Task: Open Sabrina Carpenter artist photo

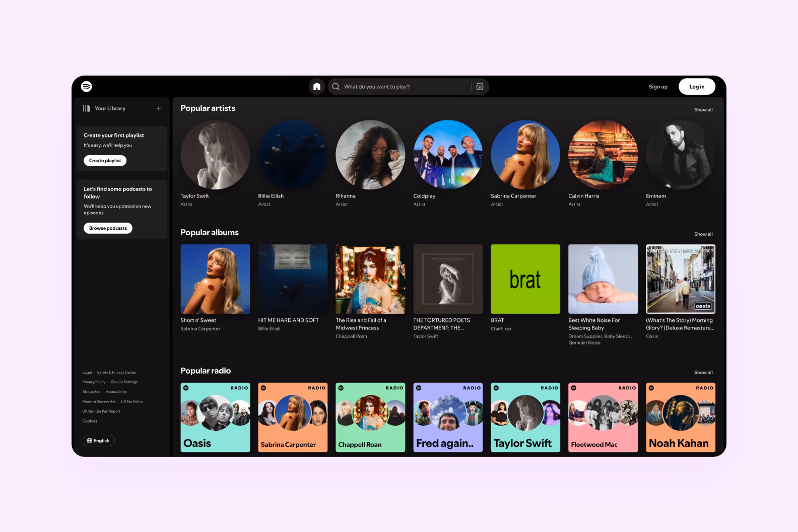Action: pyautogui.click(x=525, y=155)
